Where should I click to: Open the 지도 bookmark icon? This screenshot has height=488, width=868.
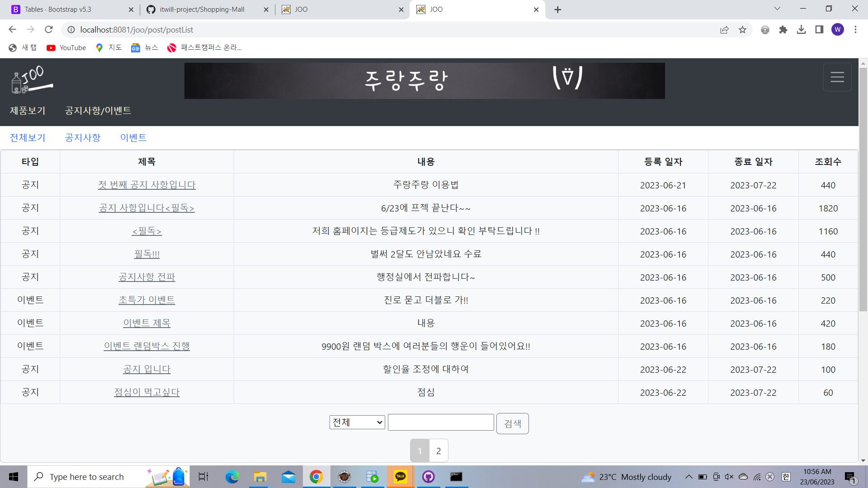(x=99, y=47)
